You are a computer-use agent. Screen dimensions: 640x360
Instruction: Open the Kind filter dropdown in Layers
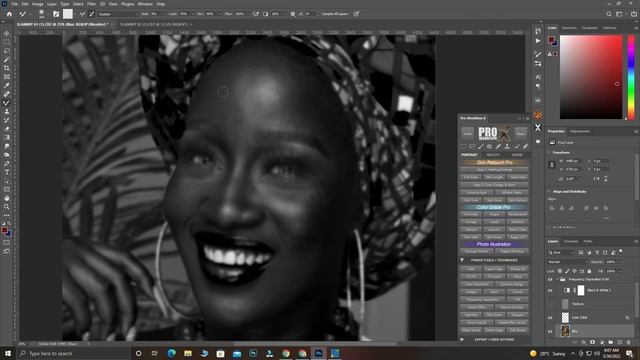click(561, 253)
